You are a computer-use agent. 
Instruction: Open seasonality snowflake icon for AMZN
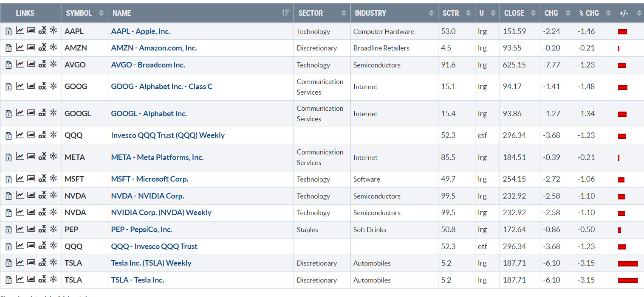pos(53,47)
